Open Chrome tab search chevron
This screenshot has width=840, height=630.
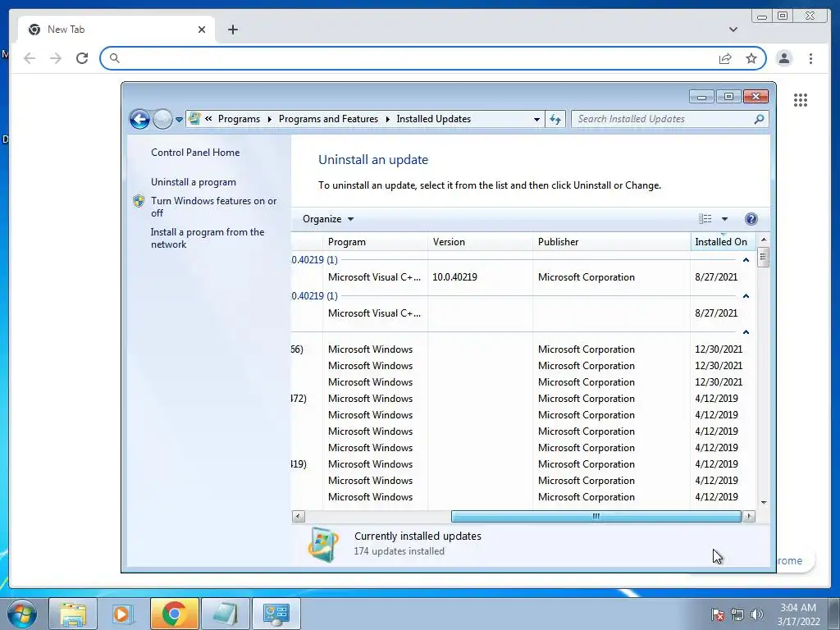pyautogui.click(x=733, y=30)
